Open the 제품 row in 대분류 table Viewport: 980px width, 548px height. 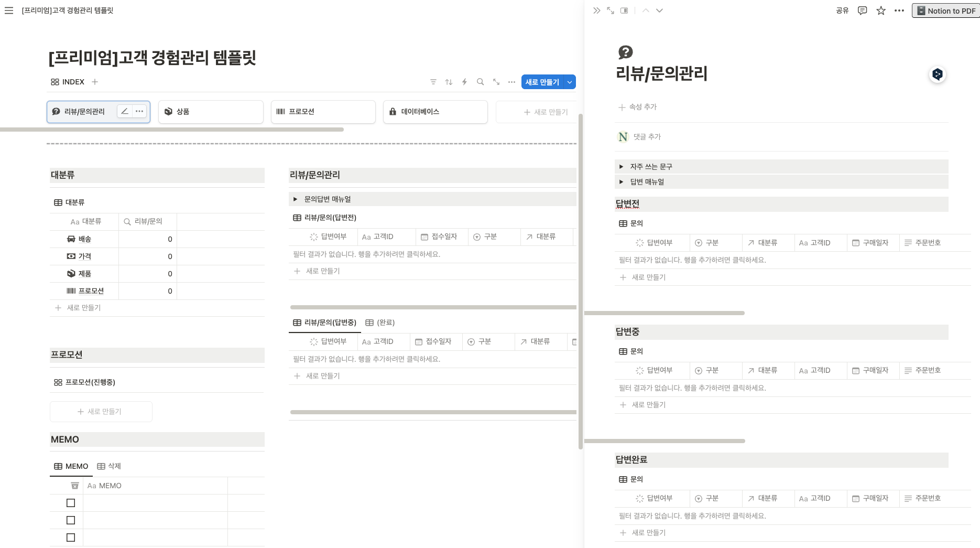(85, 274)
